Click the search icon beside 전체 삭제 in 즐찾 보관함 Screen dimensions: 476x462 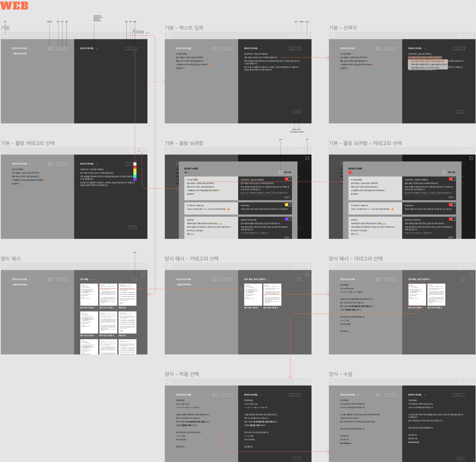pos(280,172)
